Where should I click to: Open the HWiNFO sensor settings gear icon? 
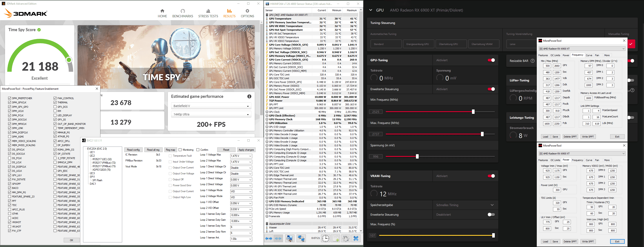pyautogui.click(x=346, y=238)
